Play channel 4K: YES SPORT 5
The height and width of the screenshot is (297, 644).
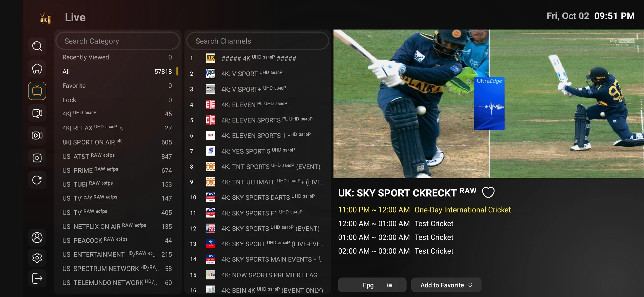[257, 151]
